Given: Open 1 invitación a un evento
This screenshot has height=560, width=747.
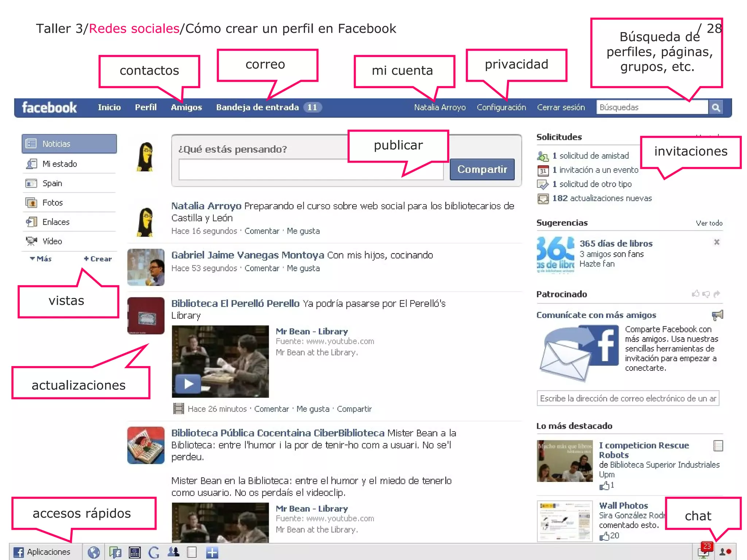Looking at the screenshot, I should point(595,170).
